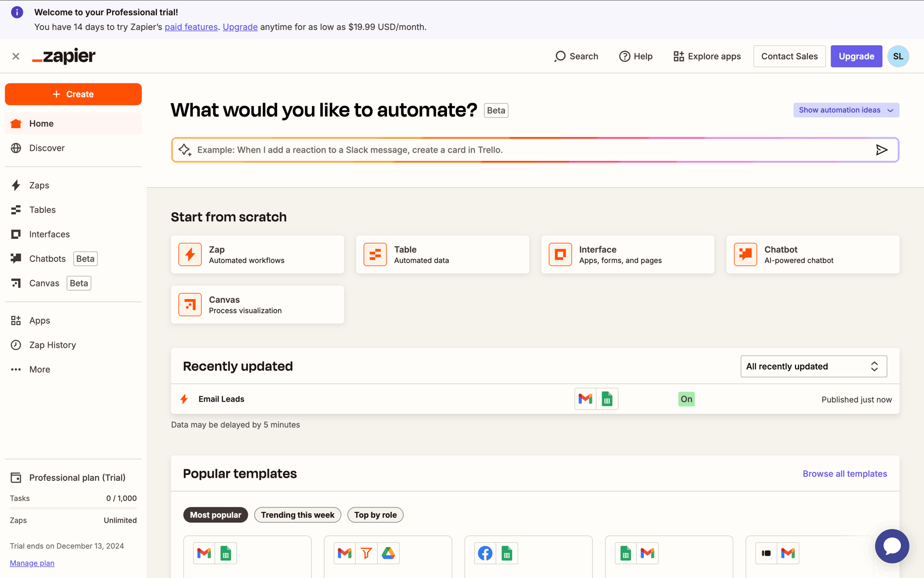Open Chatbots Beta in the sidebar

point(73,259)
